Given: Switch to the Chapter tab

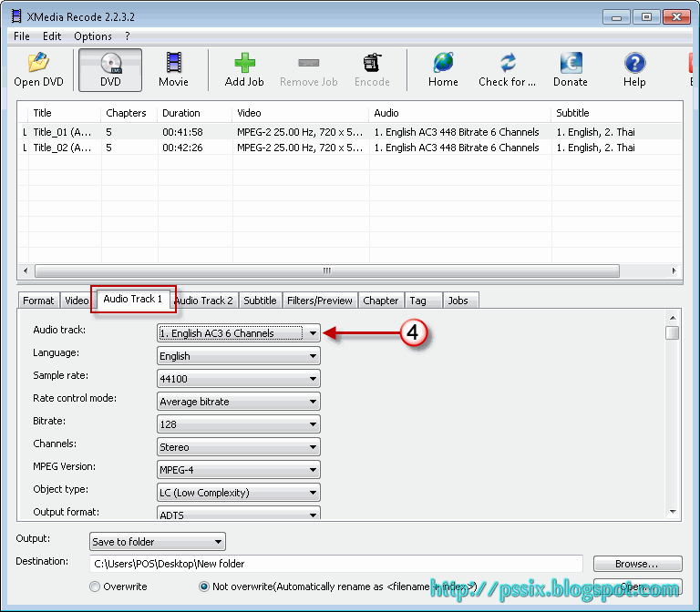Looking at the screenshot, I should tap(380, 301).
